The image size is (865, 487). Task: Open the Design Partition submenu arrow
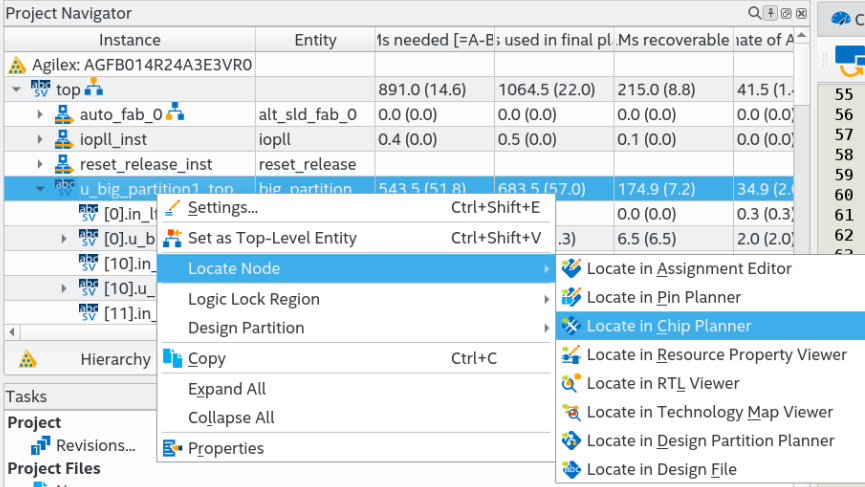[546, 328]
